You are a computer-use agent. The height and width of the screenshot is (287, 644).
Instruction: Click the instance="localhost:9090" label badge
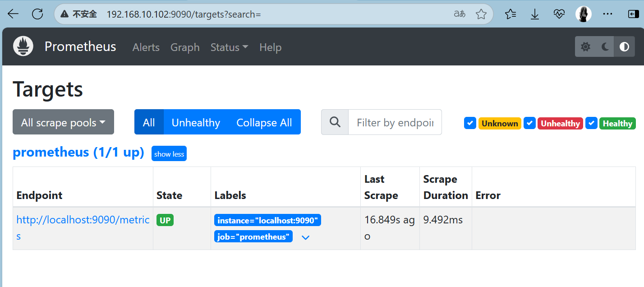pos(267,220)
